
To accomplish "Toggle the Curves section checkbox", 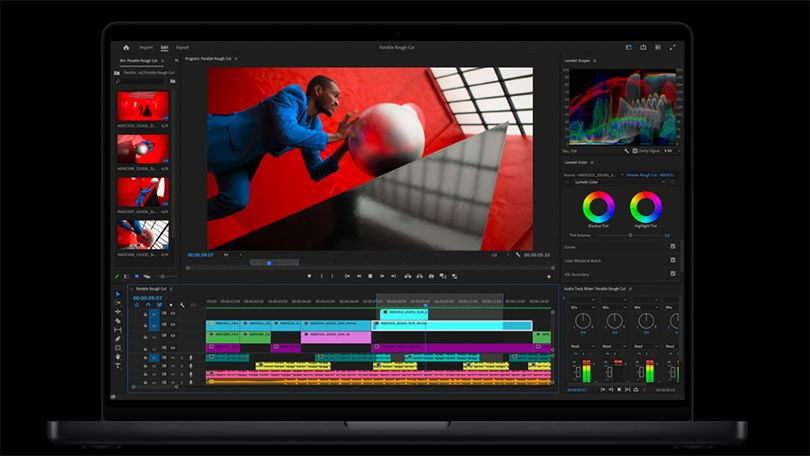I will pos(673,247).
